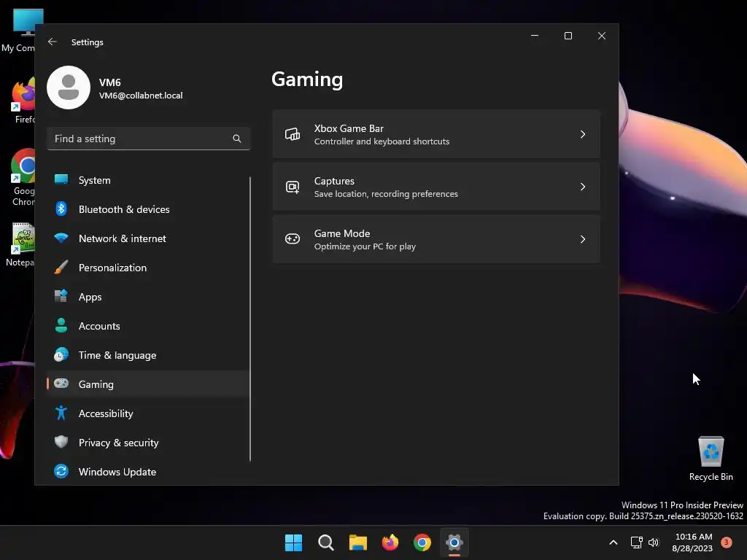Open Captures settings card
747x560 pixels.
(436, 187)
